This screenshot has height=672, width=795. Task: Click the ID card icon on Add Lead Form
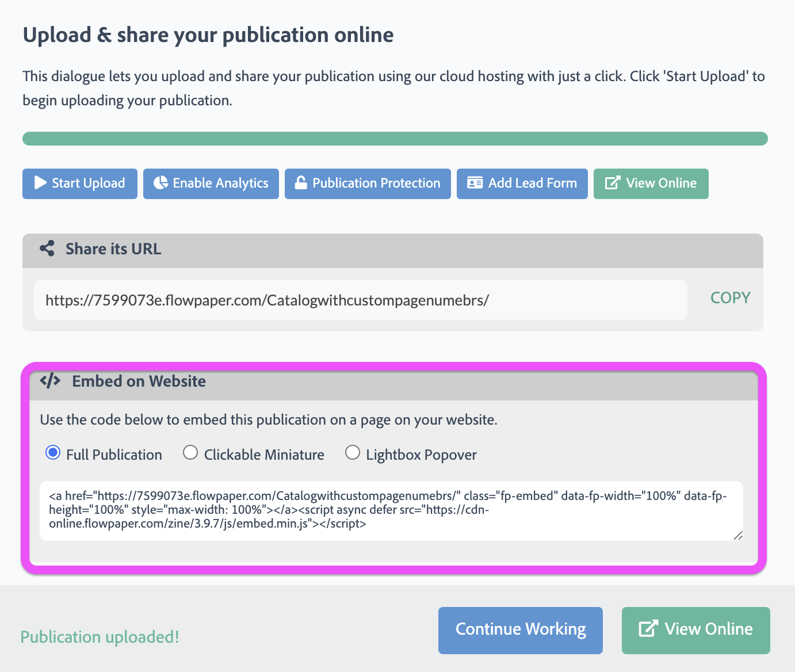(475, 183)
